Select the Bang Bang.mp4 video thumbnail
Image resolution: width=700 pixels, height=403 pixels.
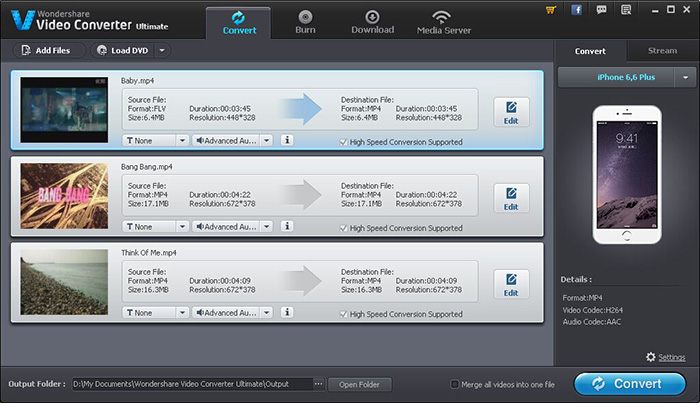(64, 196)
